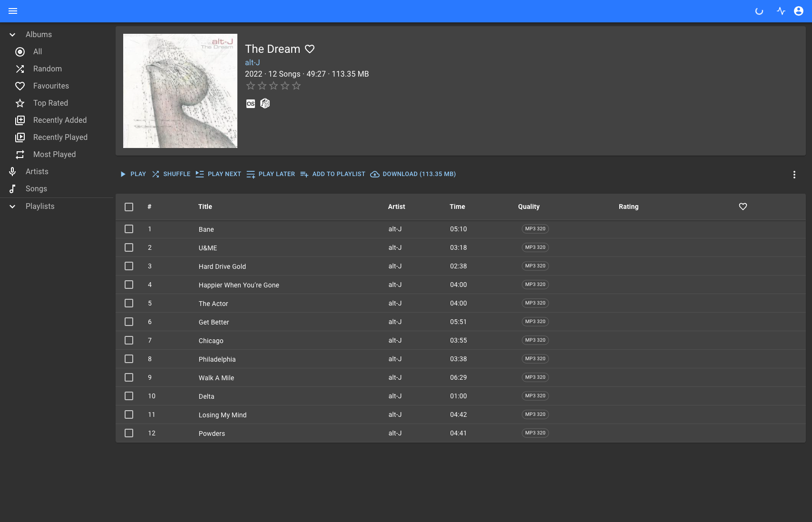Rate the album two stars
Screen dimensions: 812x522
pyautogui.click(x=262, y=86)
